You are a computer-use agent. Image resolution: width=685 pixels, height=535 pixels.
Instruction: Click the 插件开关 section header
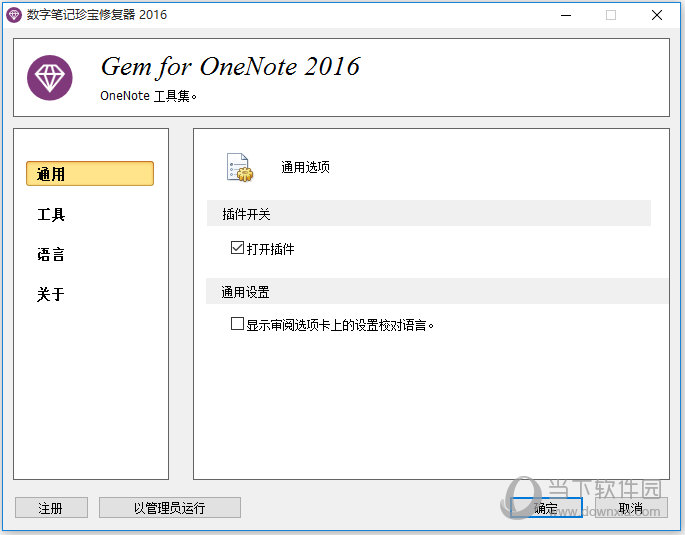click(429, 214)
